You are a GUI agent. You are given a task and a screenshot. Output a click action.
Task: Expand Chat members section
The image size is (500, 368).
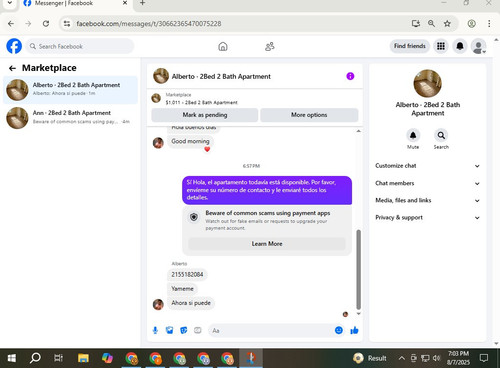click(x=428, y=183)
